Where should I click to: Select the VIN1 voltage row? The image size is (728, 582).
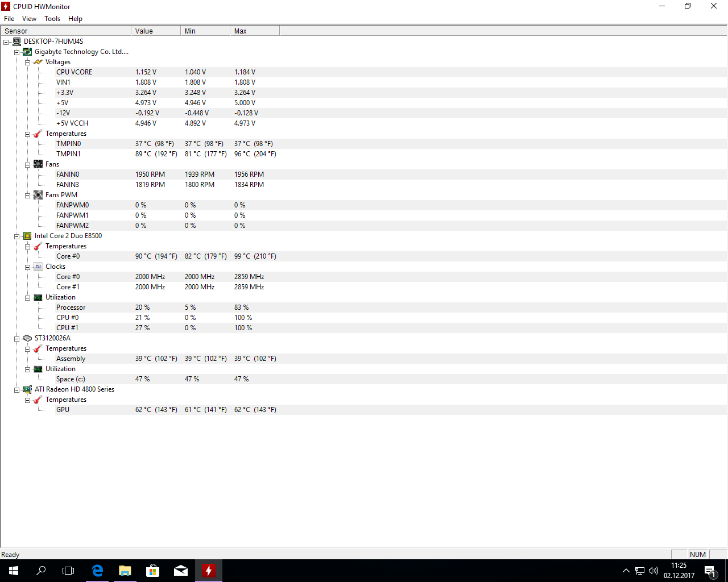[x=391, y=82]
